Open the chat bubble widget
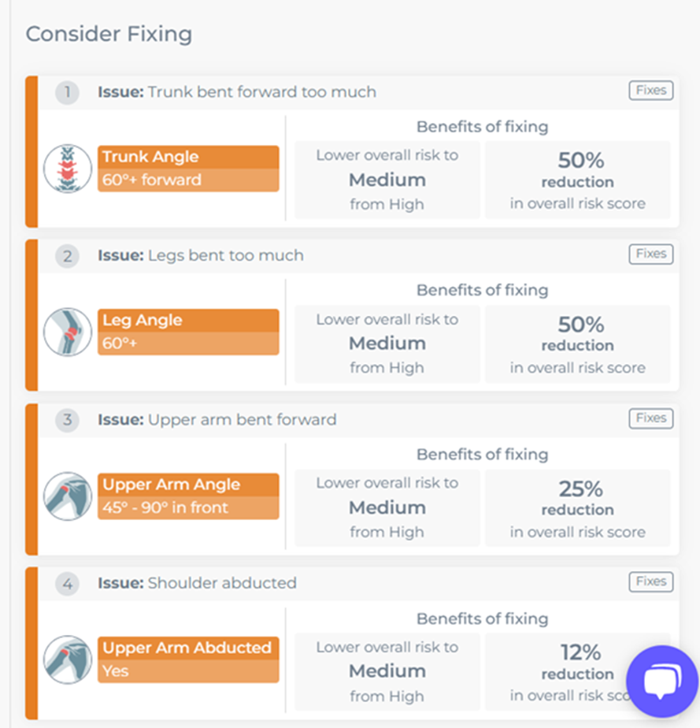The width and height of the screenshot is (700, 728). click(x=662, y=681)
